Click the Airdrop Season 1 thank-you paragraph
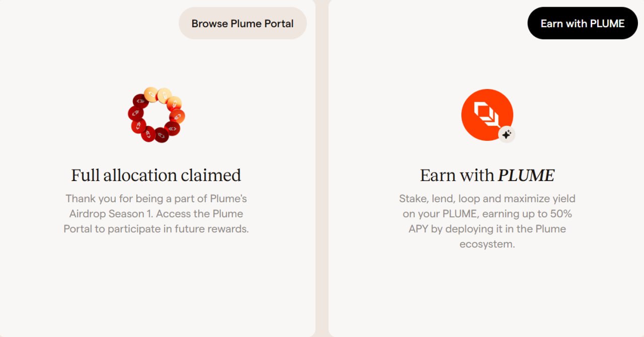The width and height of the screenshot is (644, 337). [x=156, y=214]
